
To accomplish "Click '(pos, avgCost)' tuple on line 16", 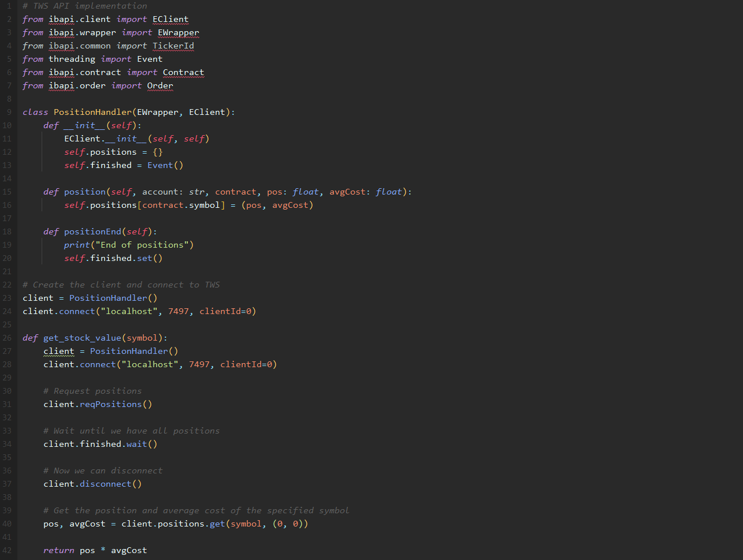I will pyautogui.click(x=277, y=205).
